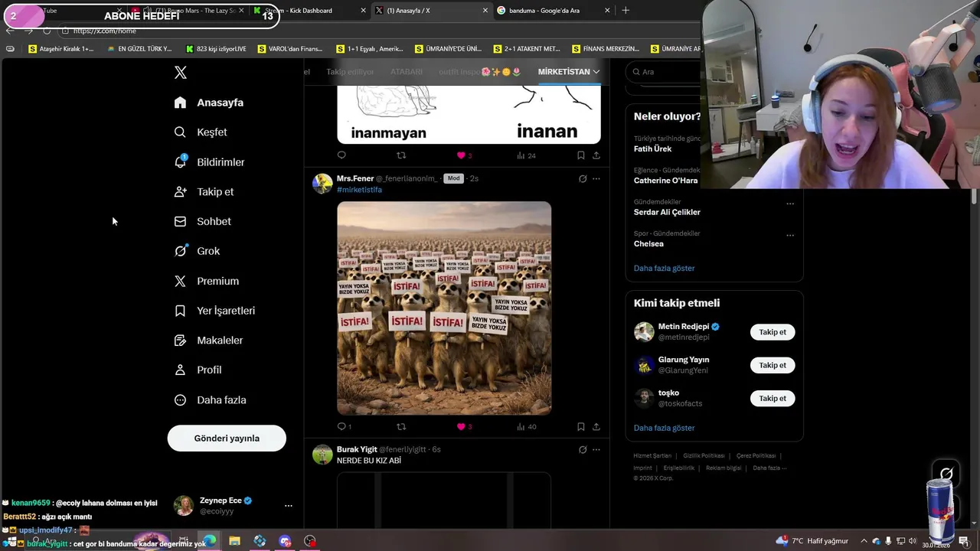Toggle like on the inanmayan/inanan post
Viewport: 980px width, 551px height.
[464, 155]
